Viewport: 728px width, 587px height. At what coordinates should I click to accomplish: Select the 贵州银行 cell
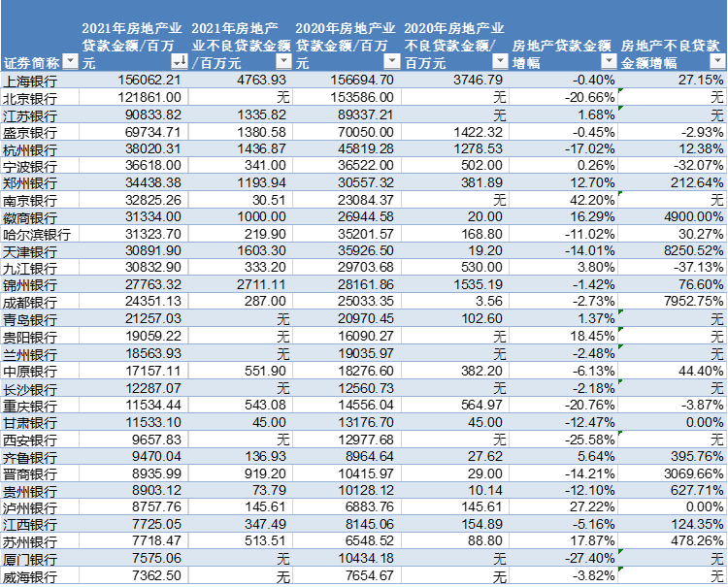[41, 491]
